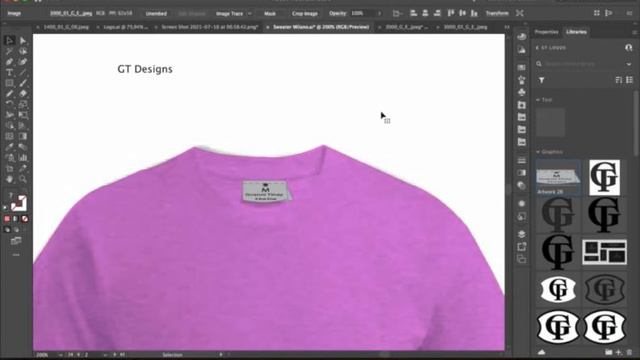Select the Direct Selection tool
Image resolution: width=640 pixels, height=360 pixels.
tap(23, 40)
